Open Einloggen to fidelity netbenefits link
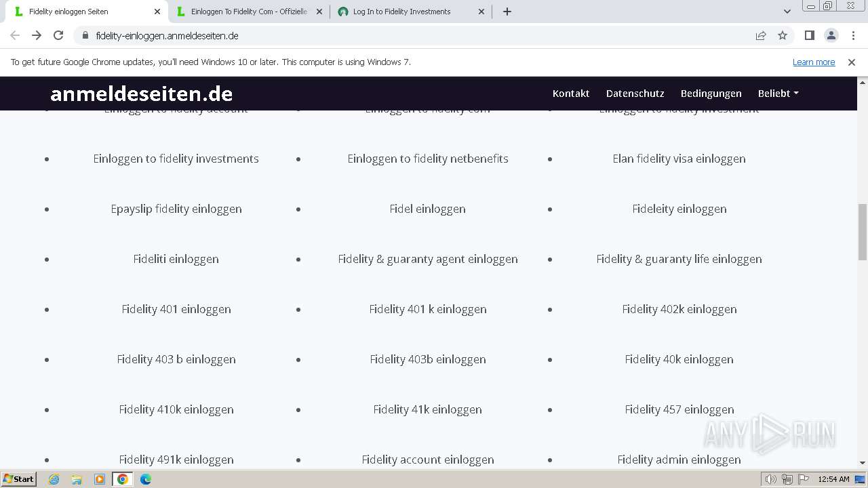 pos(428,159)
